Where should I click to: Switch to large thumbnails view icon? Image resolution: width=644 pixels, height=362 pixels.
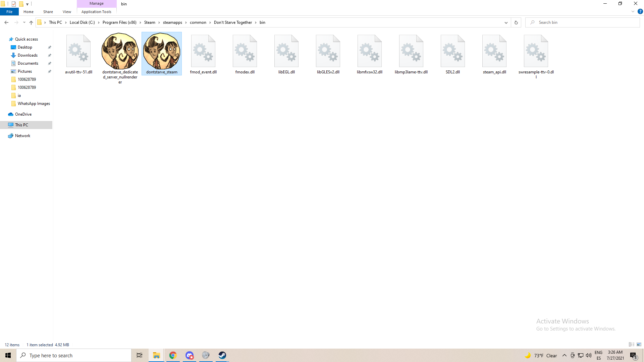pos(639,345)
